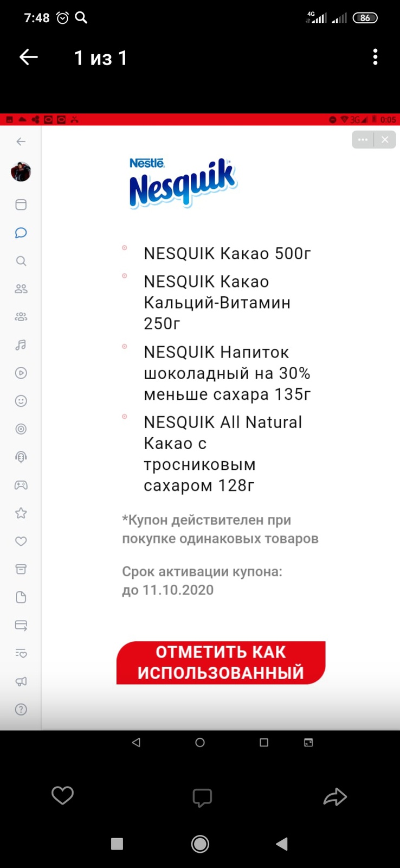Open the Games controller icon
Screen dimensions: 400x868
pyautogui.click(x=21, y=485)
